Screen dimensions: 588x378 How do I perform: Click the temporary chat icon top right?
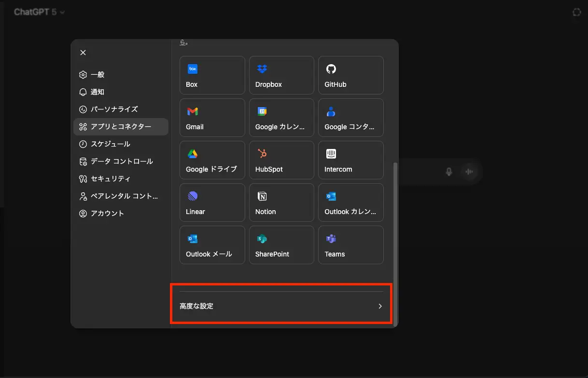[576, 12]
